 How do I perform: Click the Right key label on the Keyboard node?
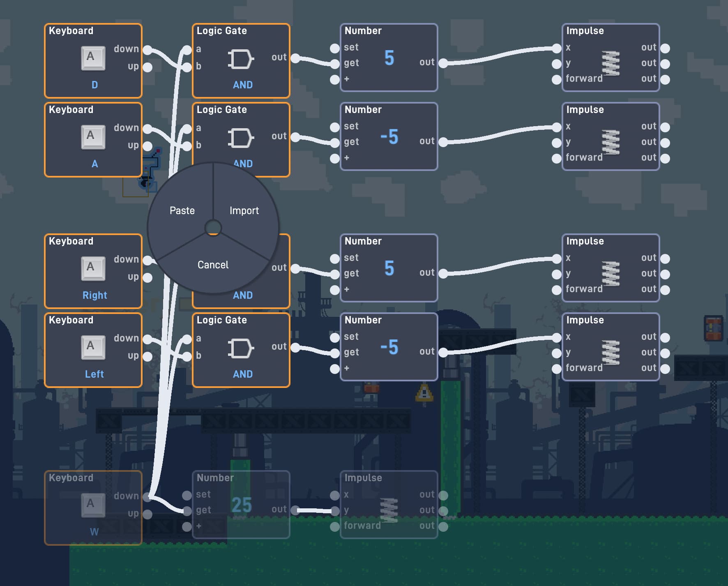(94, 295)
